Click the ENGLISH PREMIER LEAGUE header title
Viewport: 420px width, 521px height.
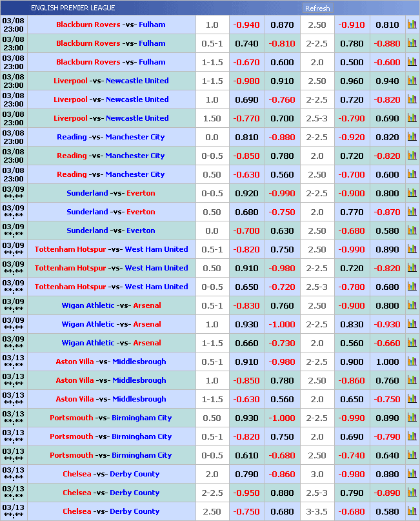click(73, 8)
